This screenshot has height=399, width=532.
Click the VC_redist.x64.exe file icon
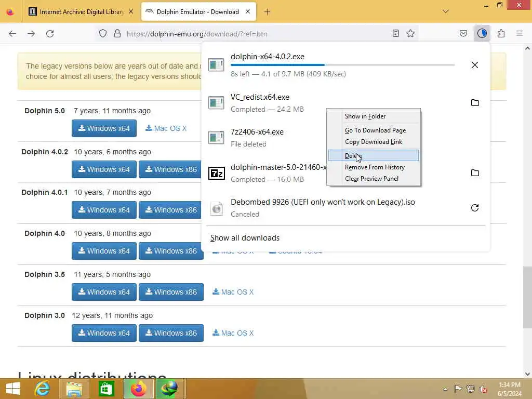[x=216, y=102]
